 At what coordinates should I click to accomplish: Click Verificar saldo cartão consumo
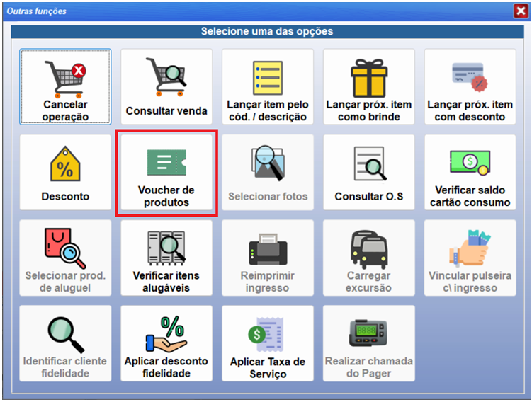coord(470,172)
